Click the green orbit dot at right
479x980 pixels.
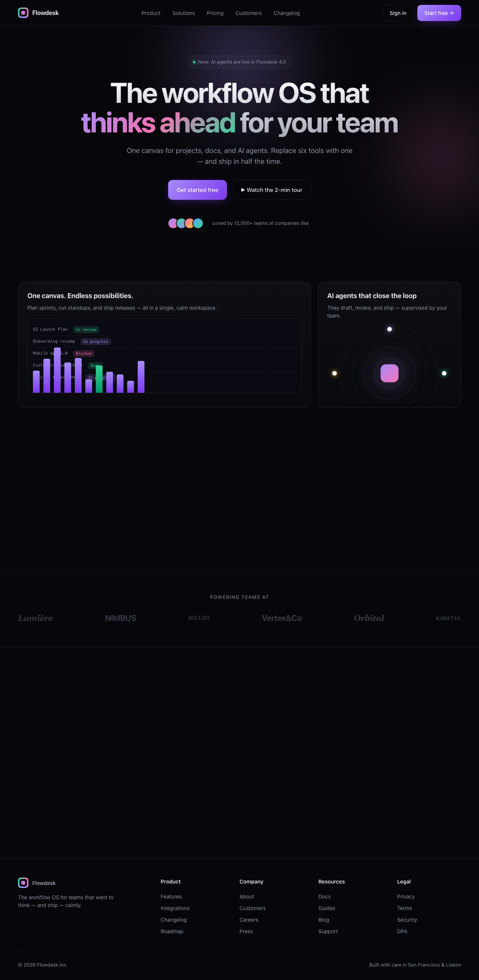coord(444,373)
